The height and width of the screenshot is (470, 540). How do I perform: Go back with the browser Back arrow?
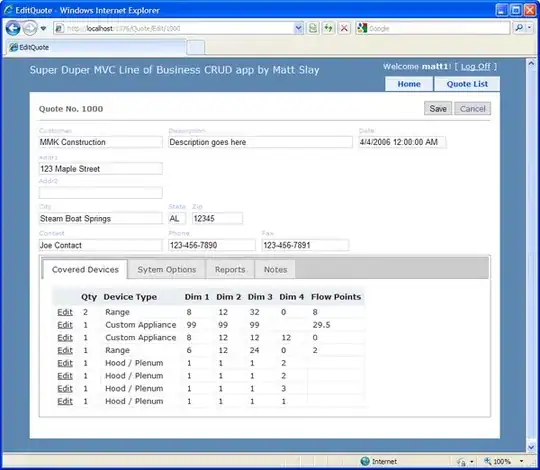point(13,28)
